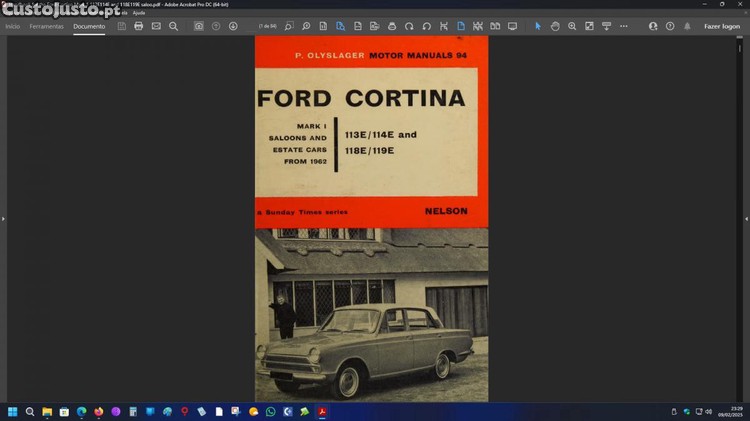
Task: Expand the left navigation pane
Action: tap(3, 218)
